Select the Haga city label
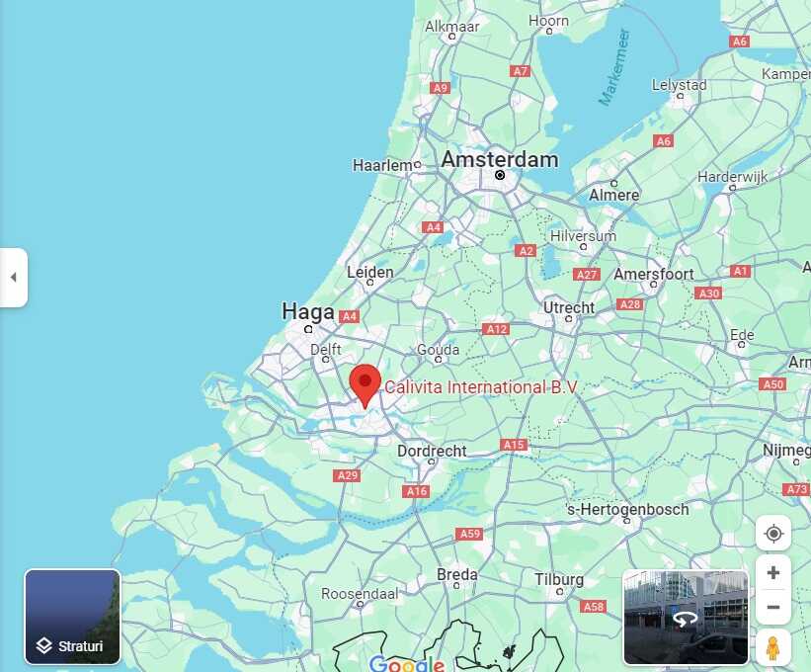 308,312
